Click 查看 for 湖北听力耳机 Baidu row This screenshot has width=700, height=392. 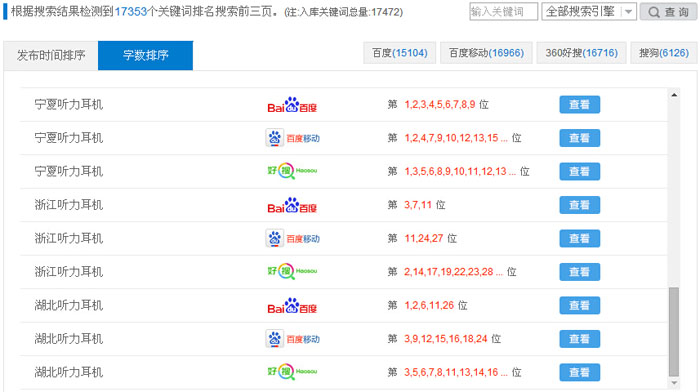point(579,305)
